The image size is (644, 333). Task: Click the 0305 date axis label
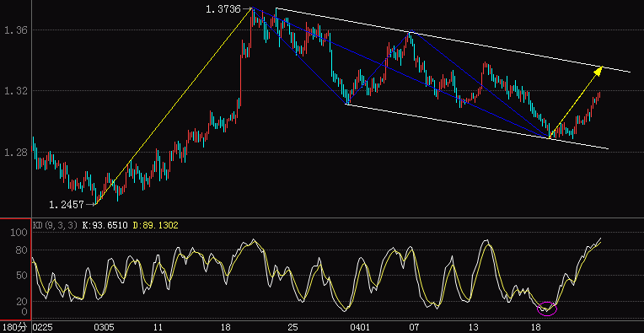pyautogui.click(x=104, y=327)
